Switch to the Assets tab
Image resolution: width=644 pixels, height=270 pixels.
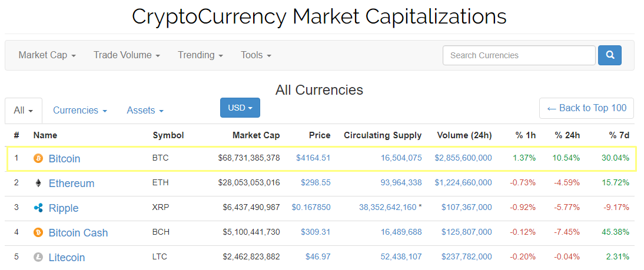coord(145,111)
